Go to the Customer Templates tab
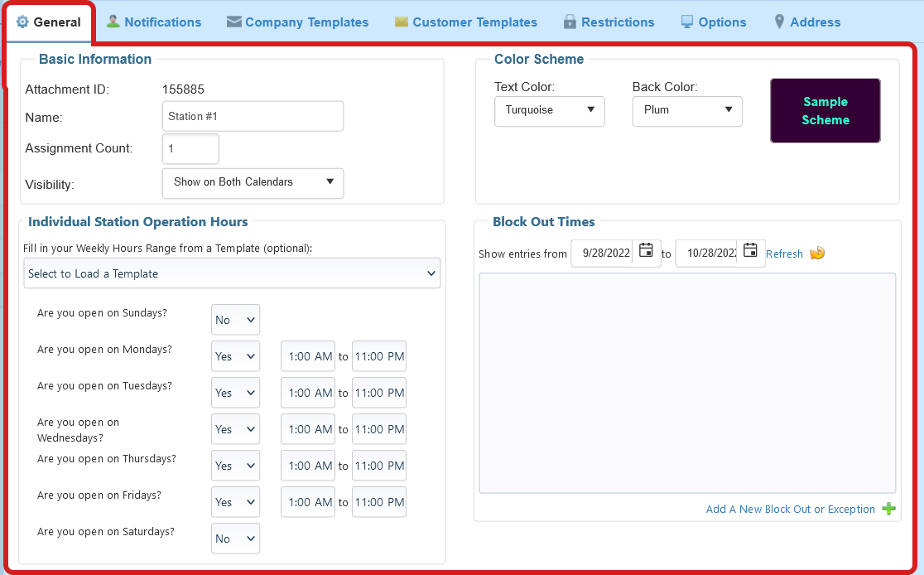The height and width of the screenshot is (575, 924). coord(465,22)
